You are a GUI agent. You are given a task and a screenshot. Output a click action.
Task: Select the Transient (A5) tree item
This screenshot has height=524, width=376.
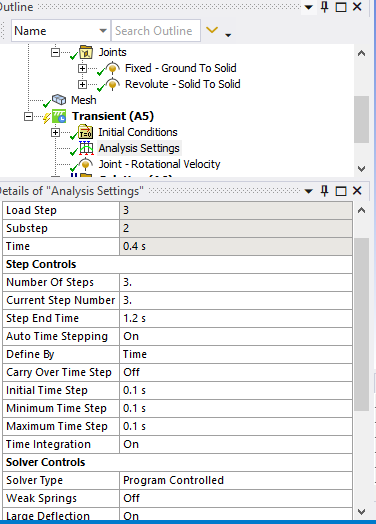113,116
